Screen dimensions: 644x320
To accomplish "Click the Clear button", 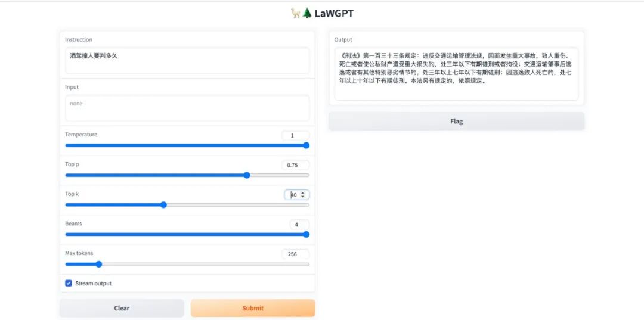I will [122, 308].
